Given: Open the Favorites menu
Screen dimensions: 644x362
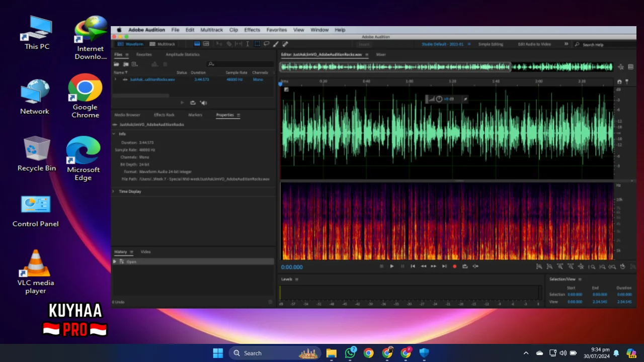Looking at the screenshot, I should tap(276, 30).
